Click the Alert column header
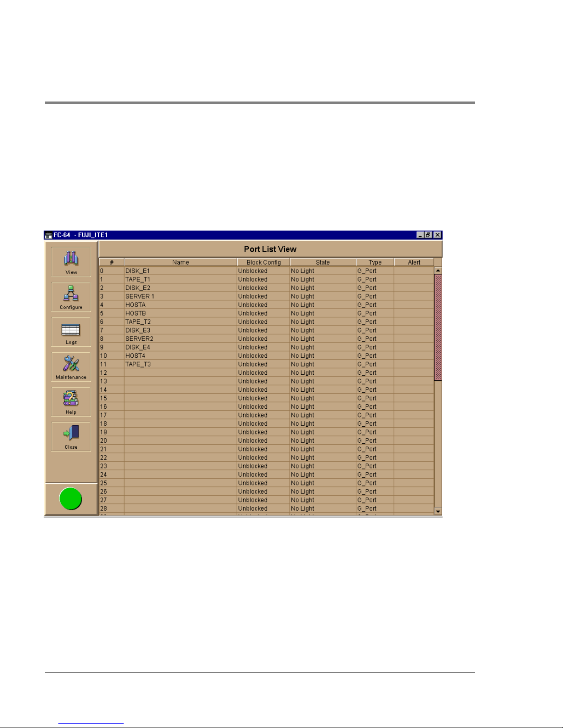 pos(414,262)
